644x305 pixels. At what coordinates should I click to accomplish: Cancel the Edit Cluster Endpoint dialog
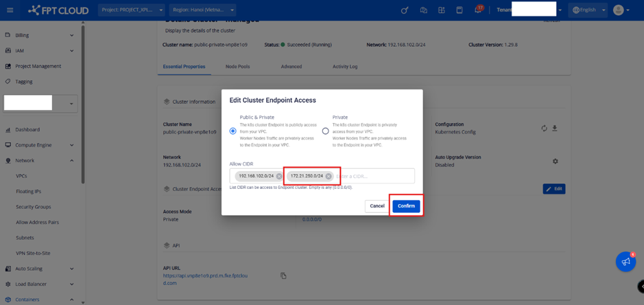click(377, 206)
